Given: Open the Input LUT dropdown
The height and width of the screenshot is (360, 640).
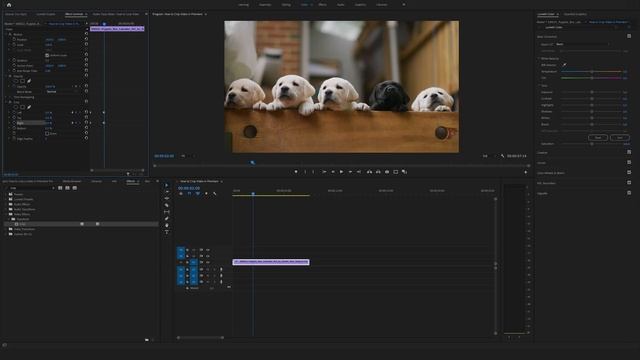Looking at the screenshot, I should pos(582,44).
